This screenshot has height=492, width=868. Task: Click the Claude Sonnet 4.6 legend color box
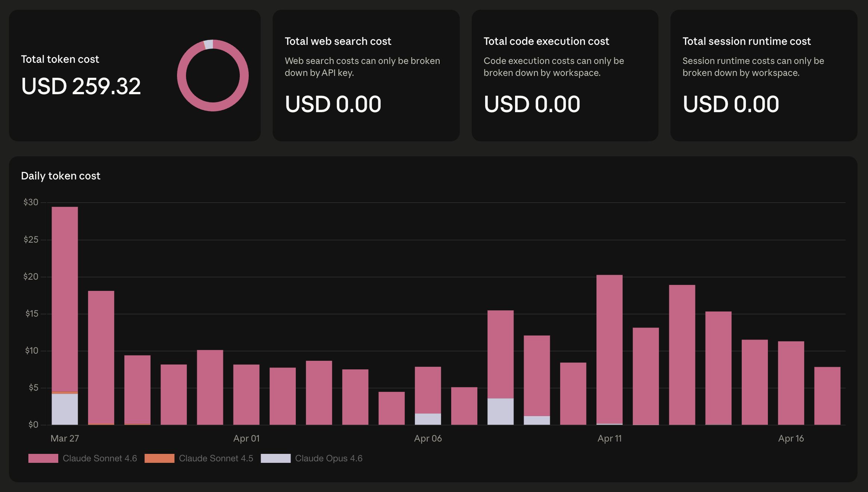43,458
